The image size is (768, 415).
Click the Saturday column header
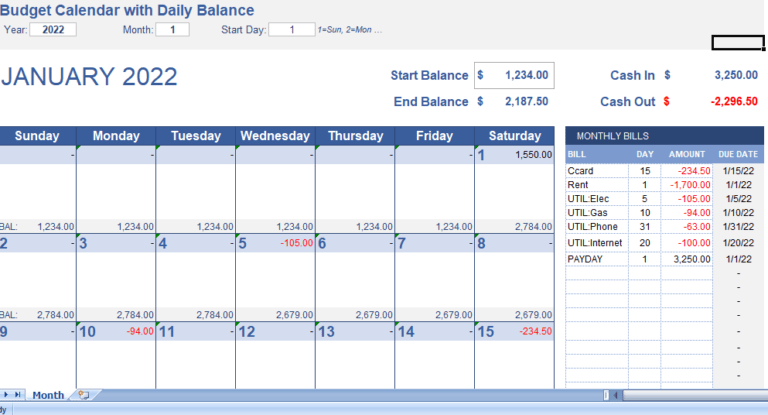tap(514, 136)
